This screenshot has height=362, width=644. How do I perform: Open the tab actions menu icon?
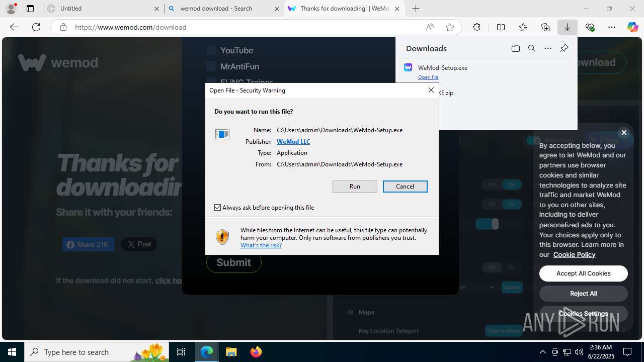[x=30, y=9]
